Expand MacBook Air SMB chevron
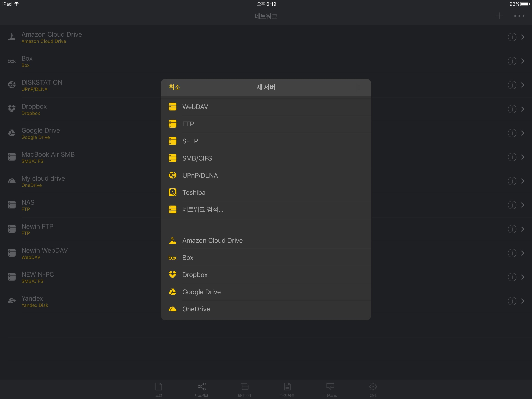 click(x=523, y=157)
